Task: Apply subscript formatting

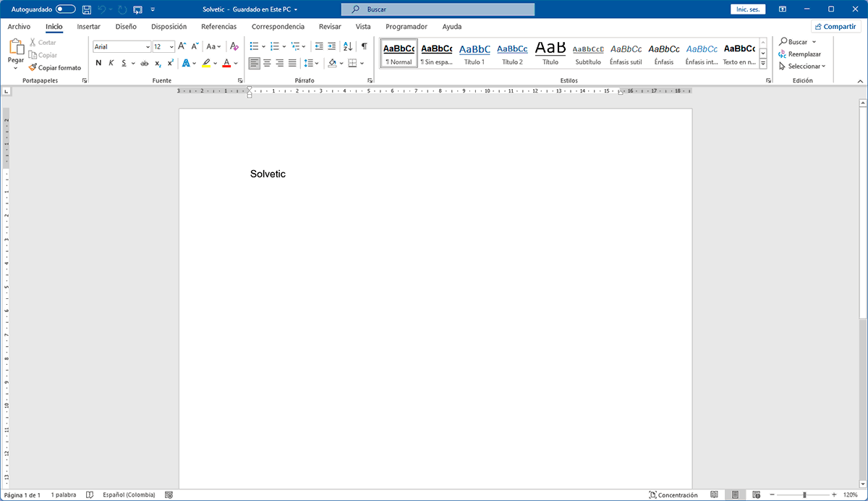Action: 158,63
